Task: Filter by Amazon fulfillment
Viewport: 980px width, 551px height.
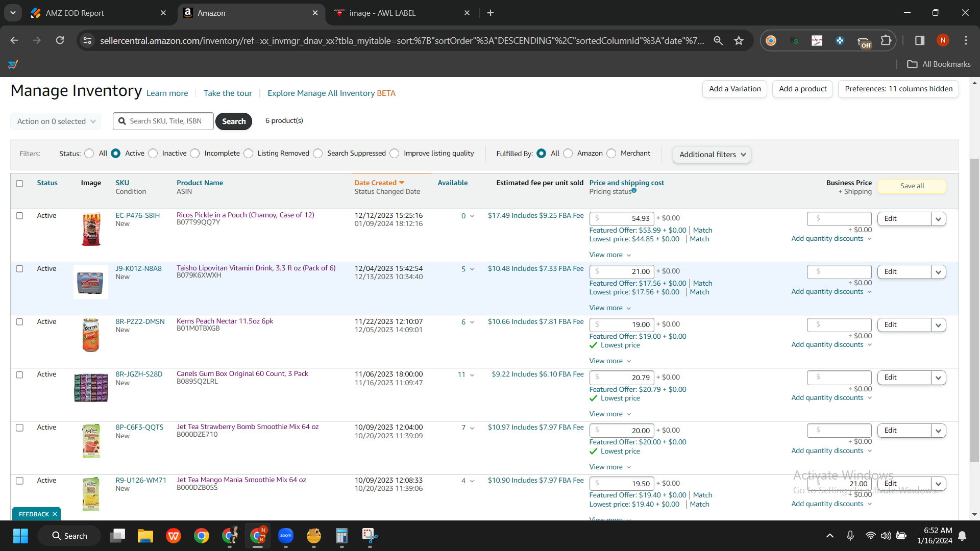Action: coord(568,154)
